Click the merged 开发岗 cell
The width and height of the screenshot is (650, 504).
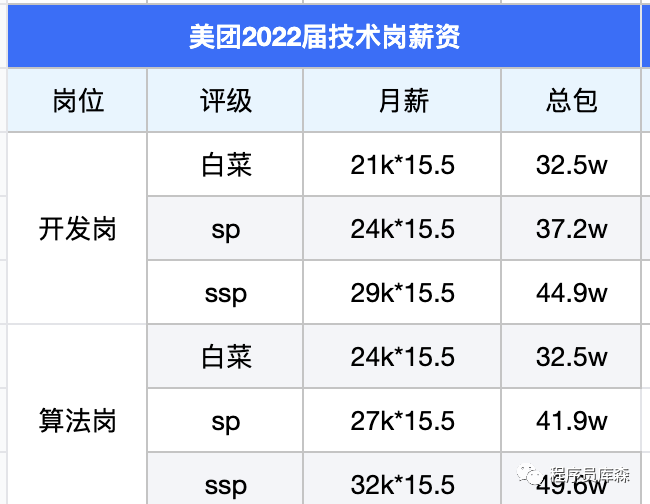coord(78,229)
